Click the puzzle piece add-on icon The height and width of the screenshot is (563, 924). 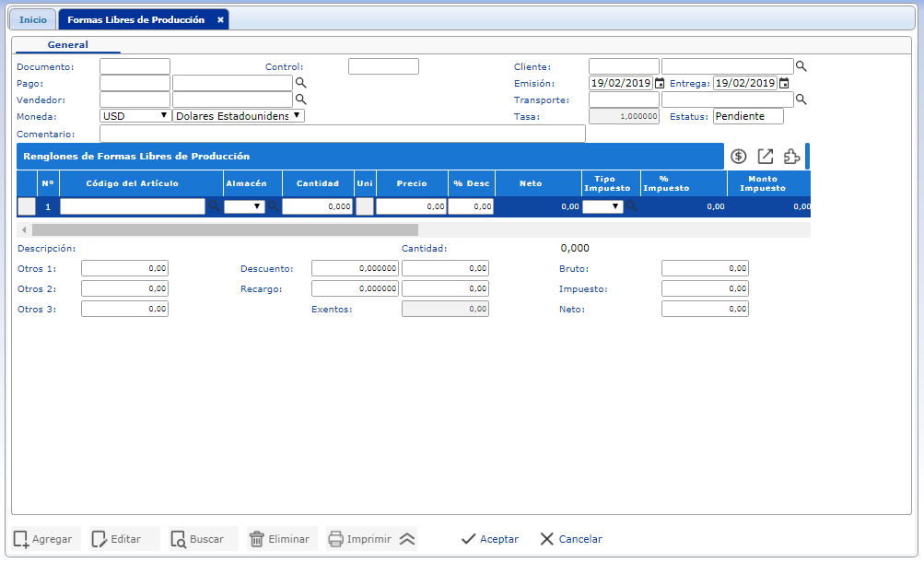click(791, 157)
